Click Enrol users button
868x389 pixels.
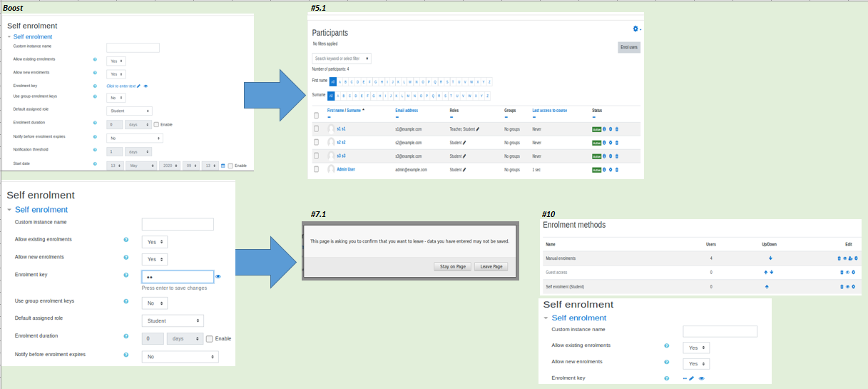pyautogui.click(x=629, y=48)
